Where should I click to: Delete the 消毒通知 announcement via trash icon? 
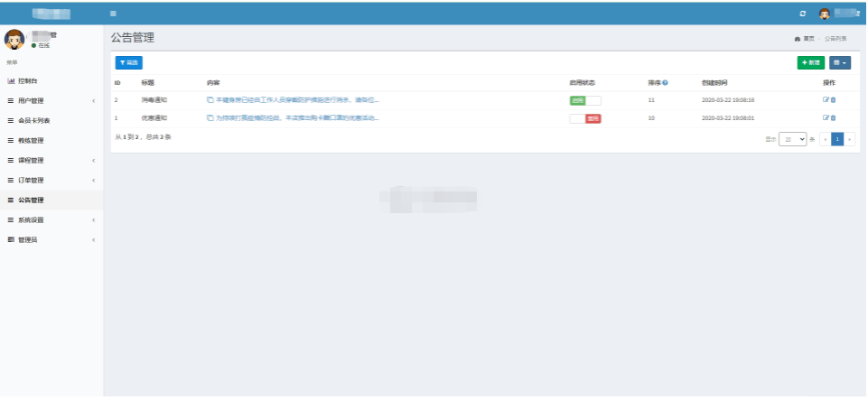click(833, 99)
